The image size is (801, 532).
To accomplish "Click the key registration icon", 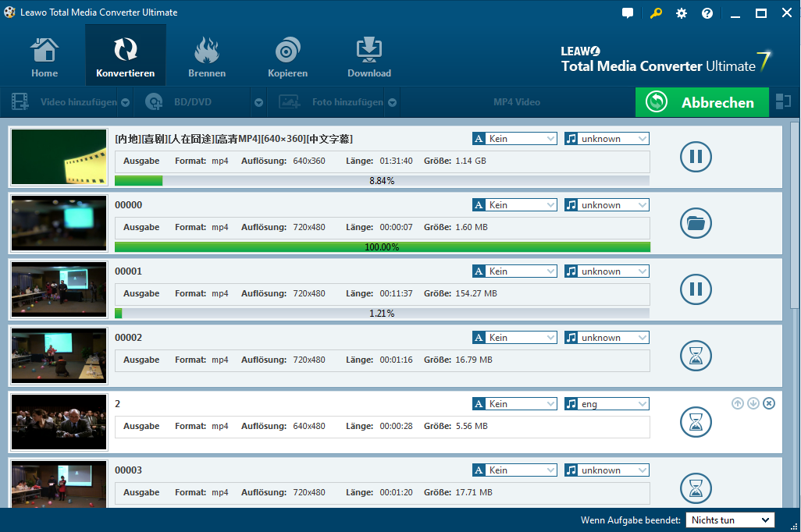I will coord(655,13).
